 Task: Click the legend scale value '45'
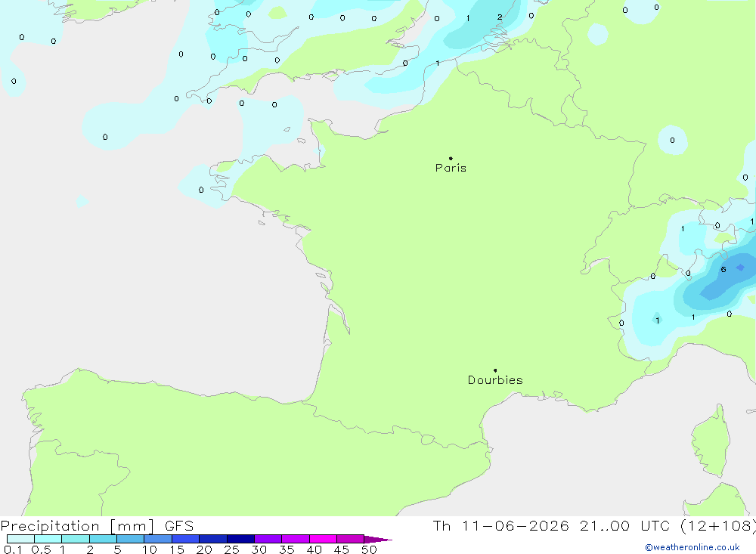tap(342, 549)
